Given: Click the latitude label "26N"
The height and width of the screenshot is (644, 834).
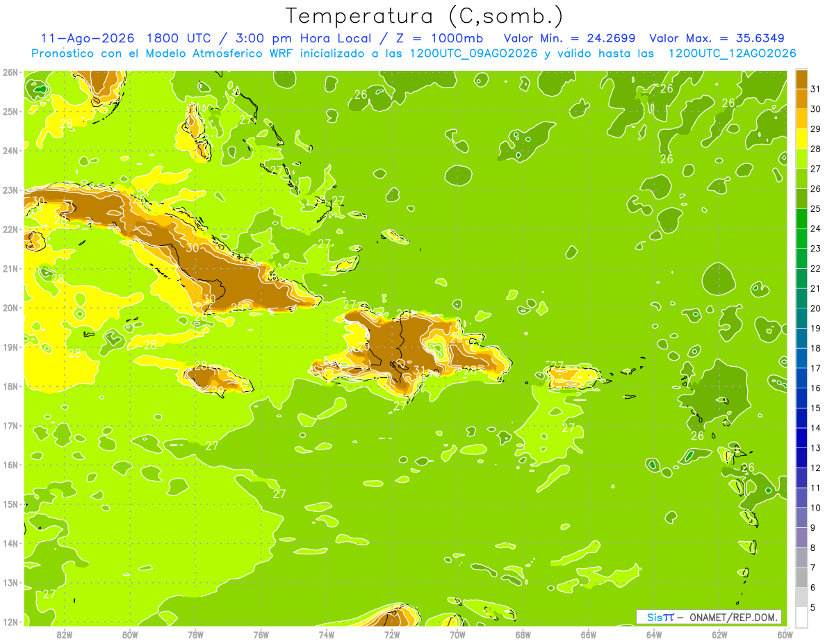Looking at the screenshot, I should (10, 72).
